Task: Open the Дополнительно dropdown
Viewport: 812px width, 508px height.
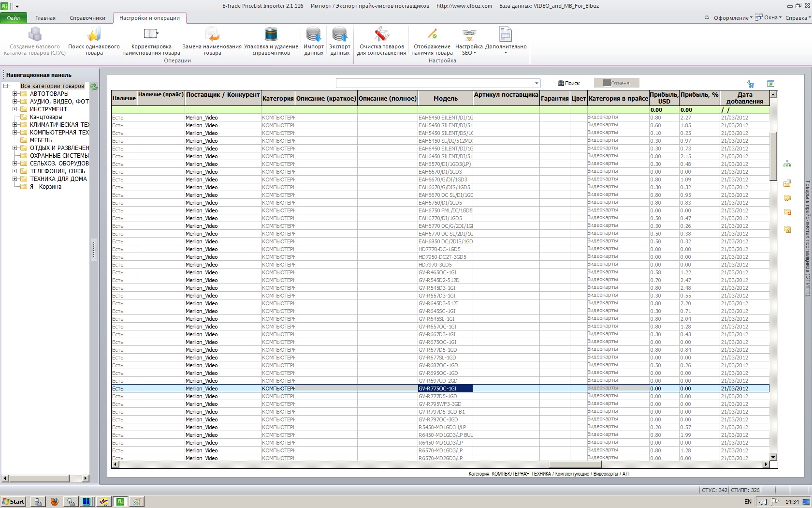Action: coord(506,41)
